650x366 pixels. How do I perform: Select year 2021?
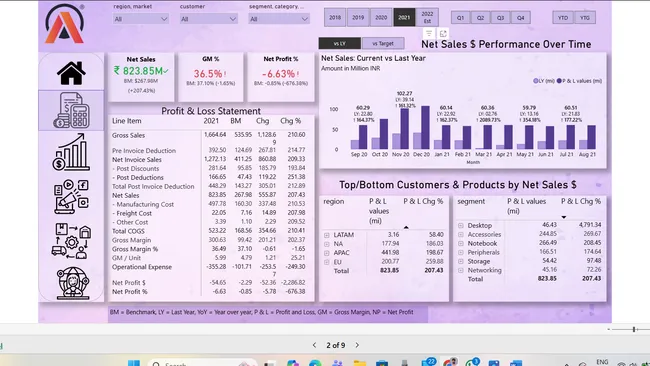404,17
